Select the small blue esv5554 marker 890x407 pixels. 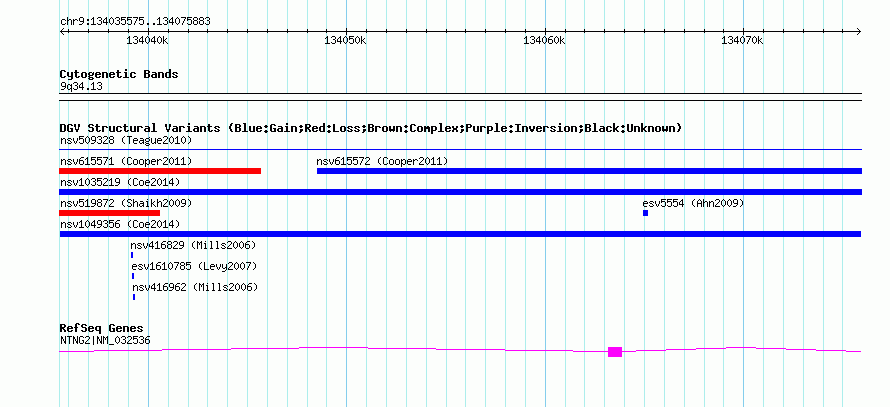(645, 213)
